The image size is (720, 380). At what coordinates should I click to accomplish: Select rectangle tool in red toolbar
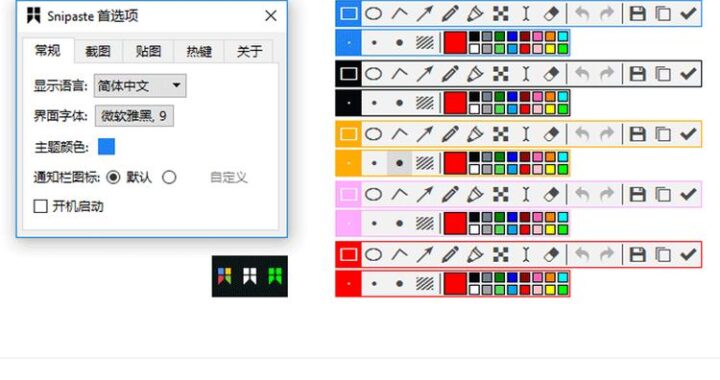coord(349,254)
